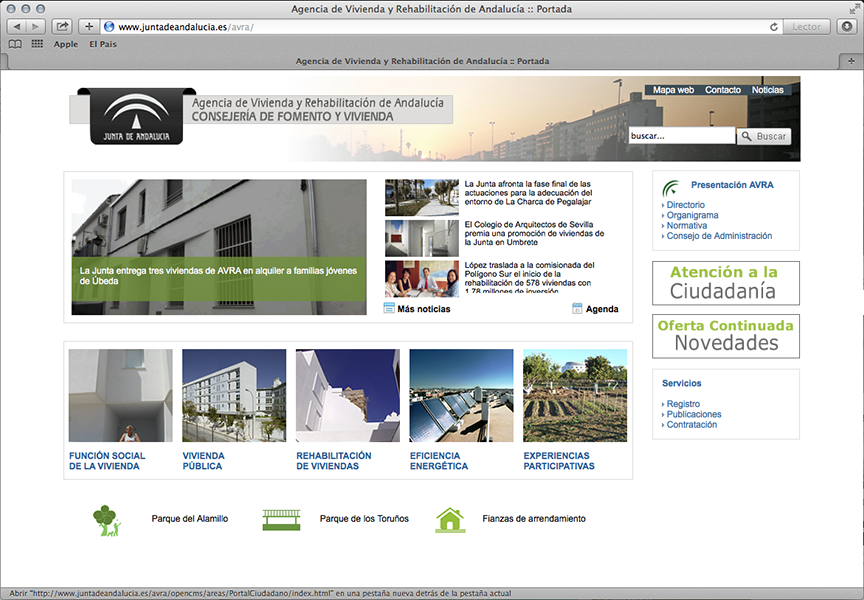Click the Organigrama link
The width and height of the screenshot is (864, 600).
click(692, 215)
